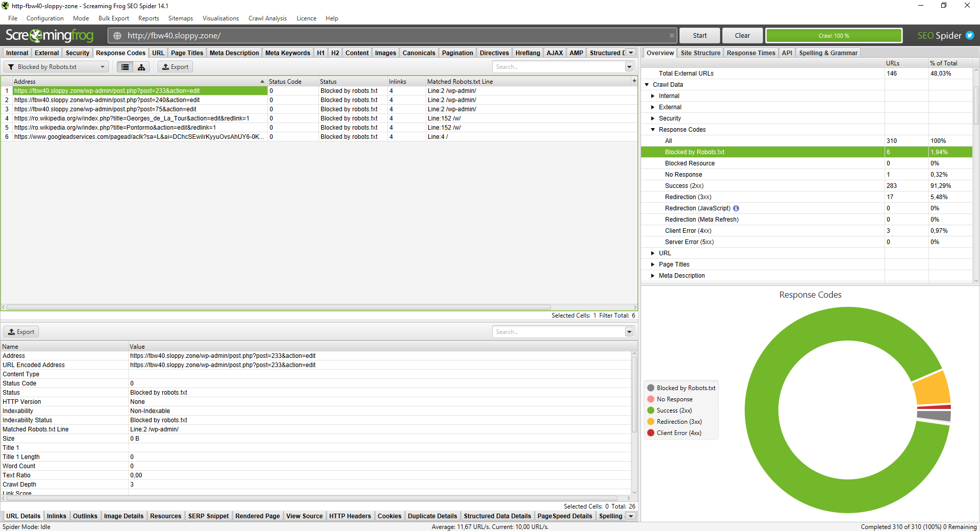Switch to the Canonicals tab

419,53
